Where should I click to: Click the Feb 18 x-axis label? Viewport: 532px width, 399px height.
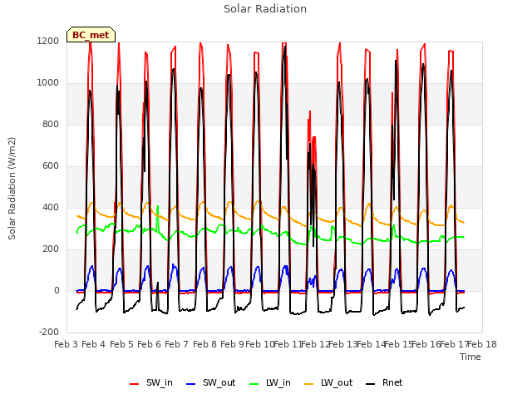[482, 344]
